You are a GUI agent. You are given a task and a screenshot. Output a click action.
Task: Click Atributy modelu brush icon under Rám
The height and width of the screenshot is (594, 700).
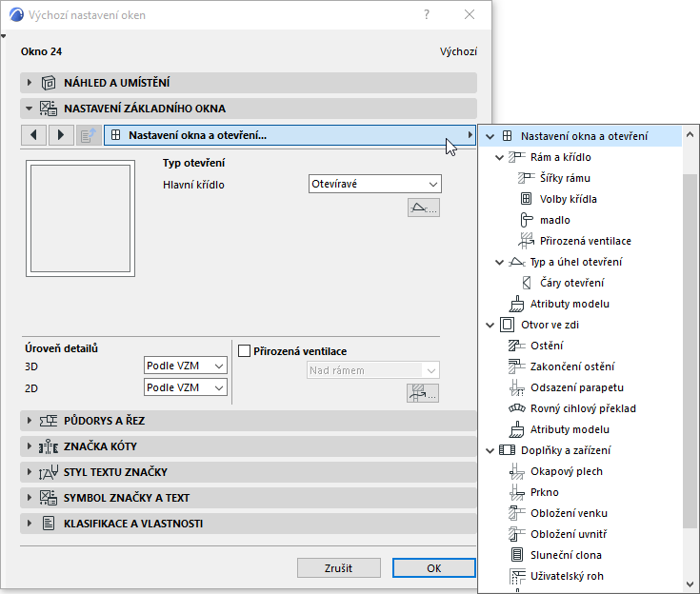click(516, 304)
